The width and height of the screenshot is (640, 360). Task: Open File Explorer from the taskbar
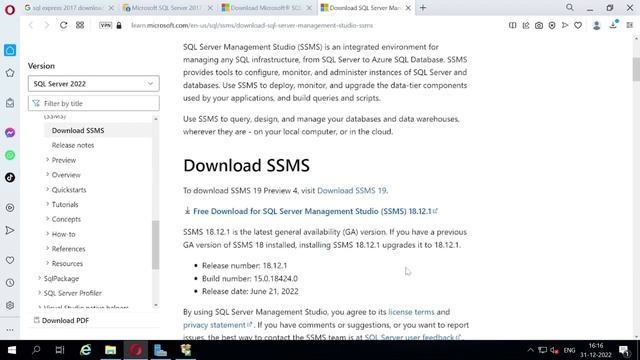tap(111, 350)
